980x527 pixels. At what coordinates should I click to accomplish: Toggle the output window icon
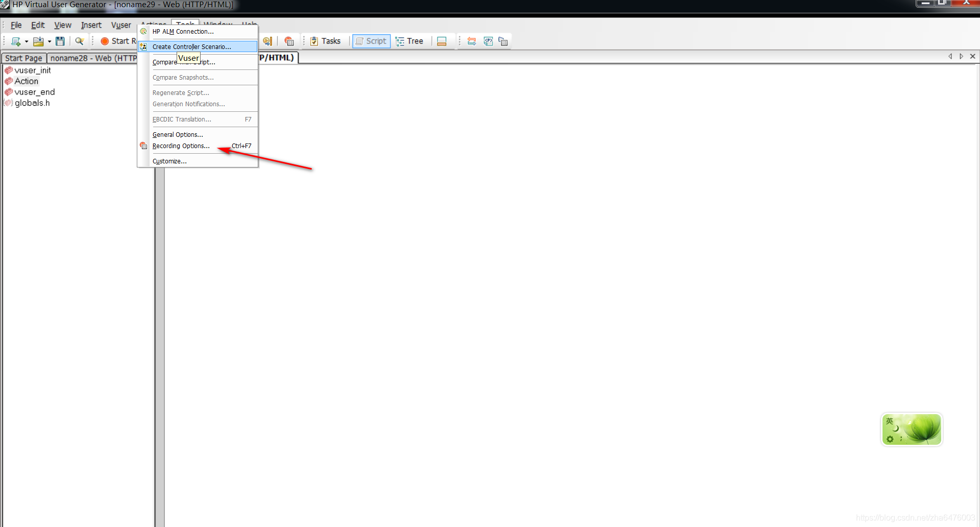coord(442,41)
